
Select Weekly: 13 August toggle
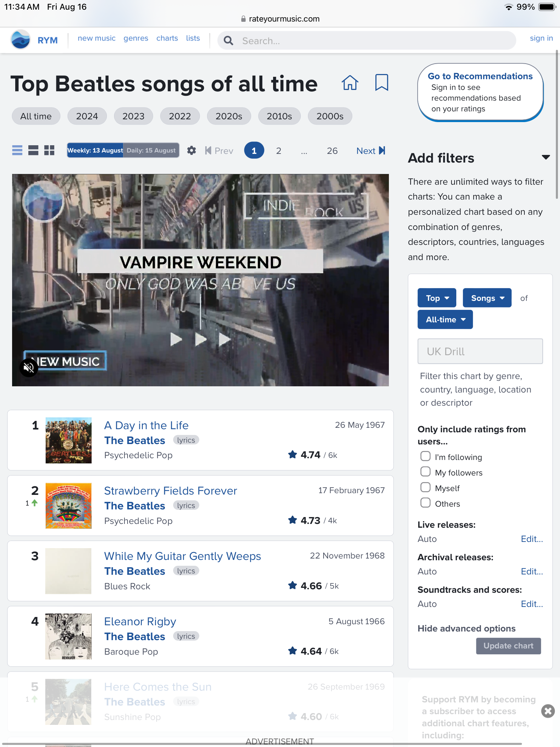point(95,150)
